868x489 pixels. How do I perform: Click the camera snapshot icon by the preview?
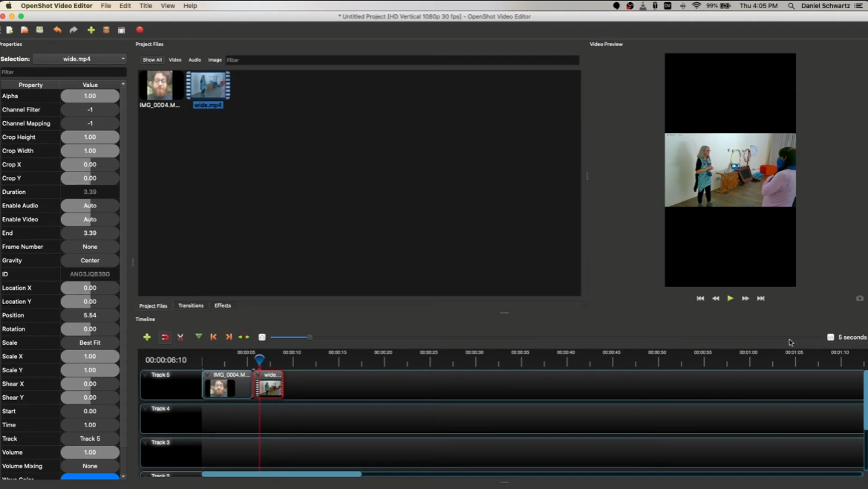860,298
